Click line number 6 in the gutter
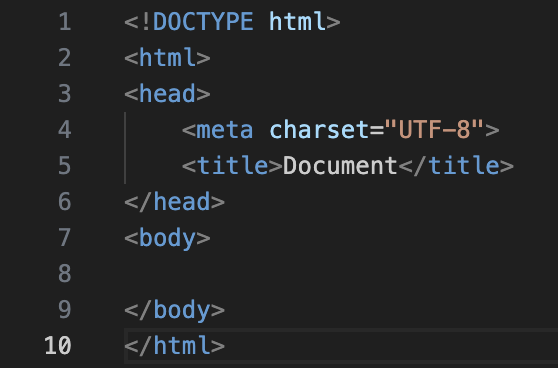Viewport: 558px width, 368px height. point(65,201)
